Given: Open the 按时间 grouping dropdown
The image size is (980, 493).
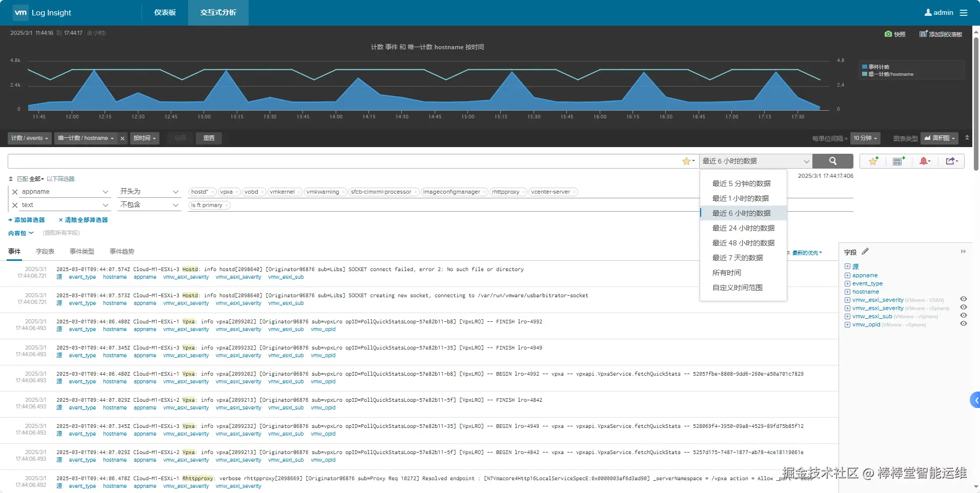Looking at the screenshot, I should (x=145, y=138).
